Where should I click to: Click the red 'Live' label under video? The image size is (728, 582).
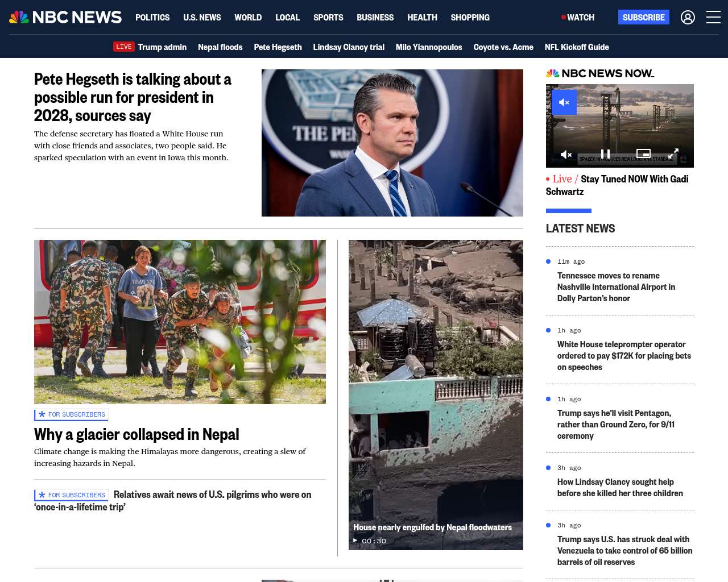(x=562, y=179)
